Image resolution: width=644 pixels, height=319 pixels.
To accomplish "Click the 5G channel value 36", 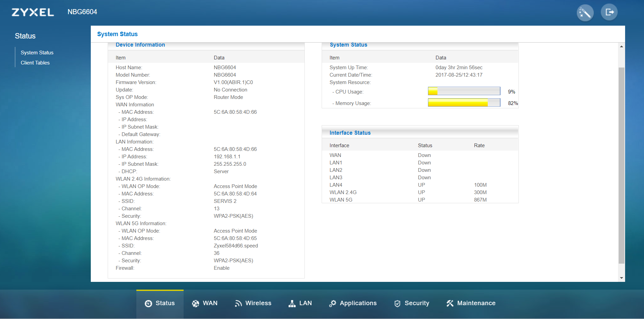I will point(216,253).
